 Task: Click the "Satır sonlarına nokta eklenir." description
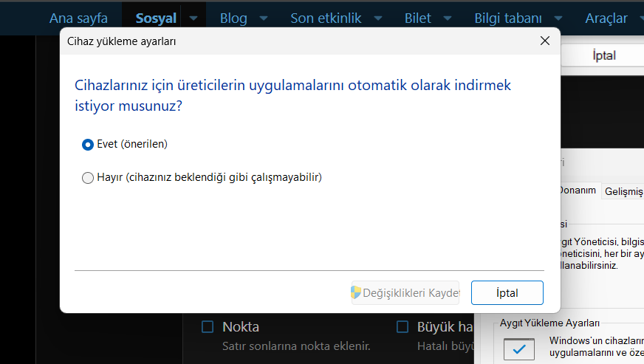click(x=296, y=346)
